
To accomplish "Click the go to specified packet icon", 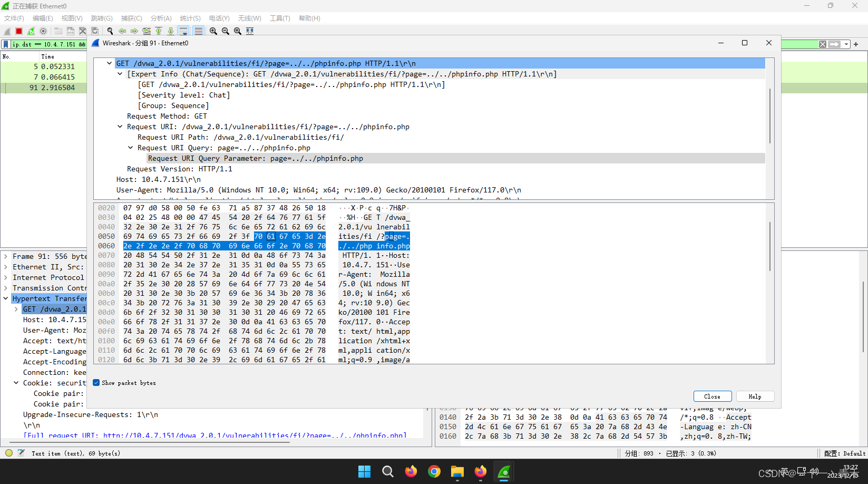I will coord(147,31).
